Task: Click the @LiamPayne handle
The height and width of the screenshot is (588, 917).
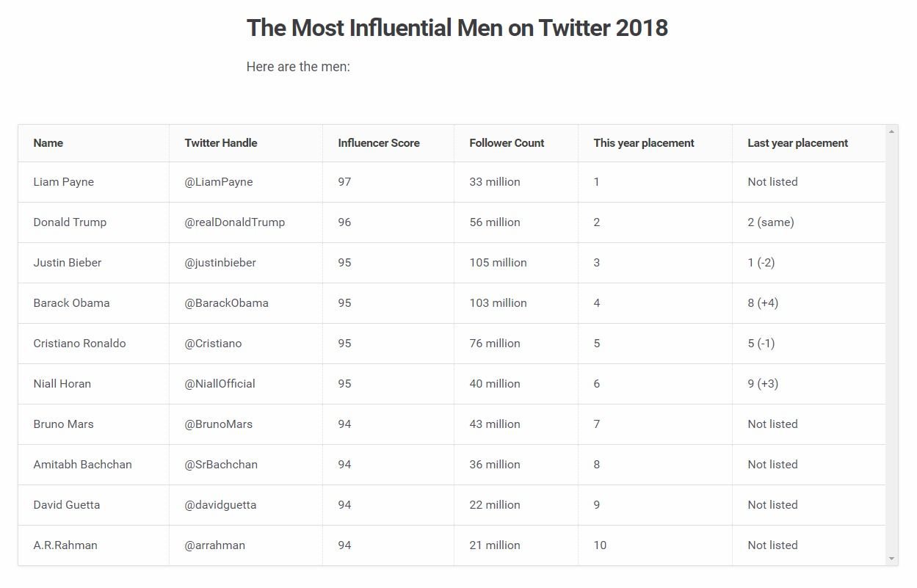Action: pos(219,182)
